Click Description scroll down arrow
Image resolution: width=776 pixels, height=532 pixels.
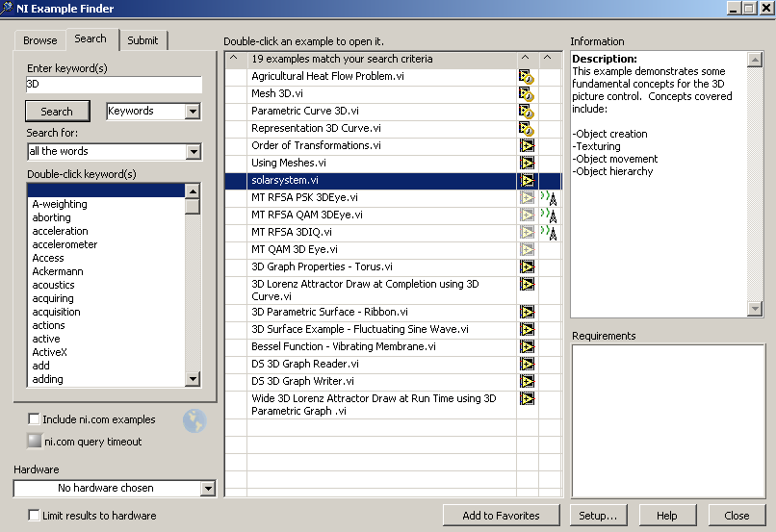[754, 309]
